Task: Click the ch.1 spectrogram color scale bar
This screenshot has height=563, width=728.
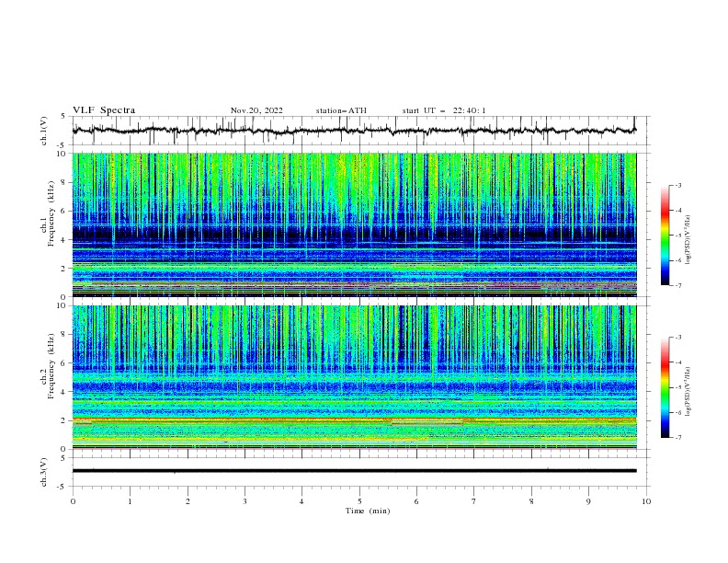Action: [x=665, y=236]
